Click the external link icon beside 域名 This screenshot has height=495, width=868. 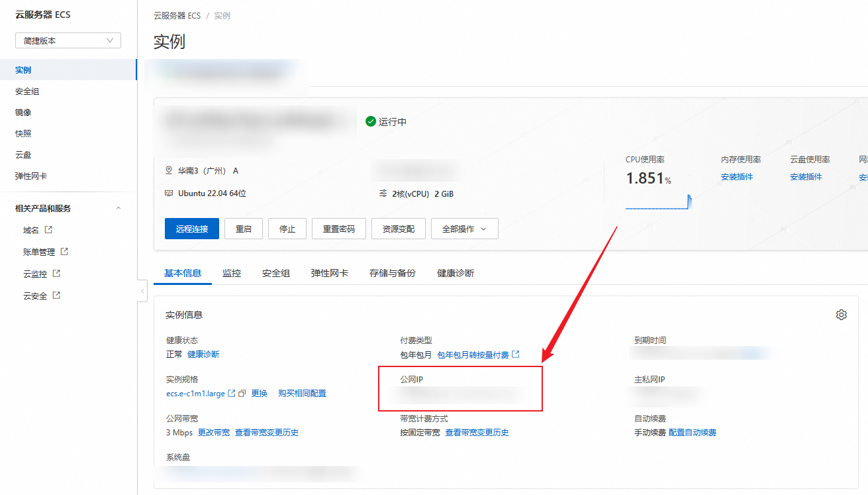coord(48,230)
